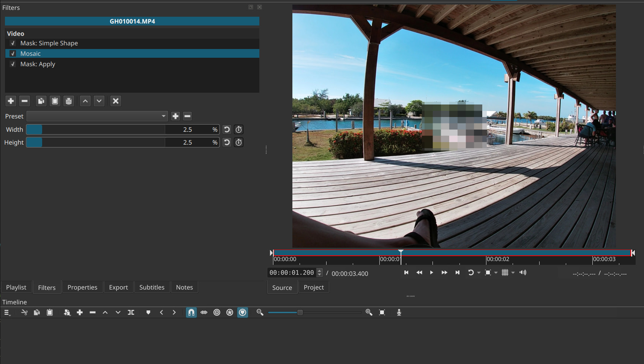The width and height of the screenshot is (644, 364).
Task: Open the Export tab
Action: click(118, 287)
